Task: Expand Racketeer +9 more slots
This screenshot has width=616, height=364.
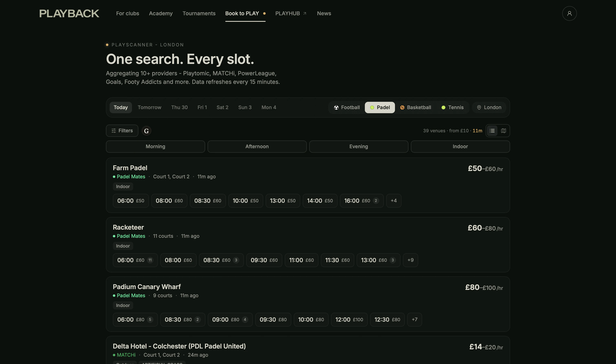Action: [x=410, y=260]
